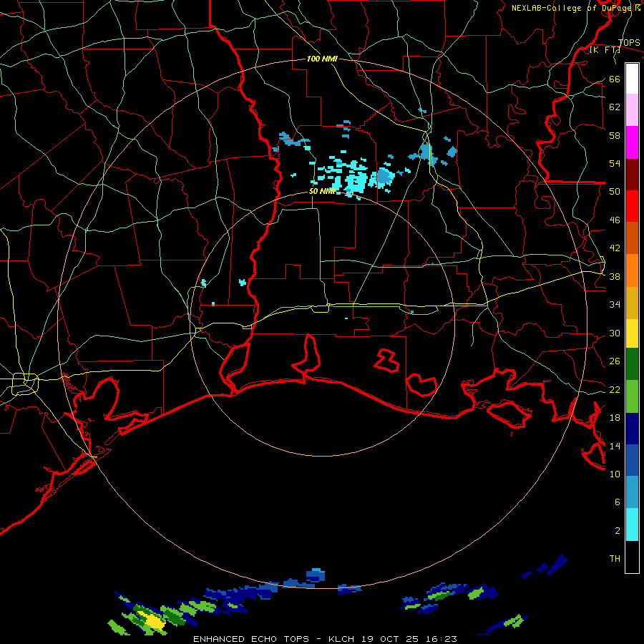
Task: Click the "50" legend value
Action: tap(615, 192)
